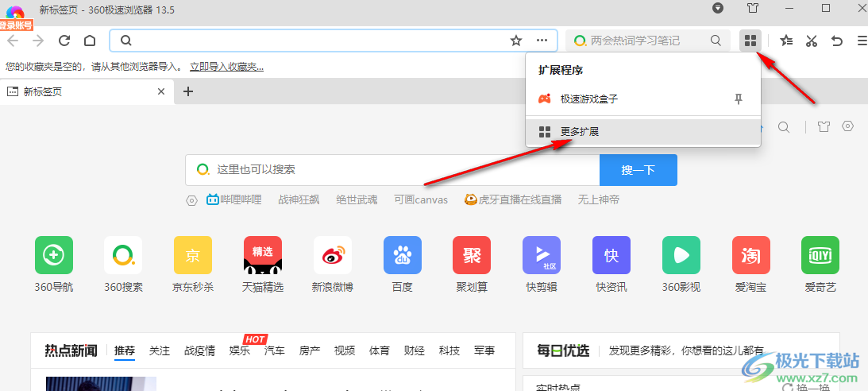Switch to the 军事 news tab
The image size is (868, 391).
[x=484, y=350]
